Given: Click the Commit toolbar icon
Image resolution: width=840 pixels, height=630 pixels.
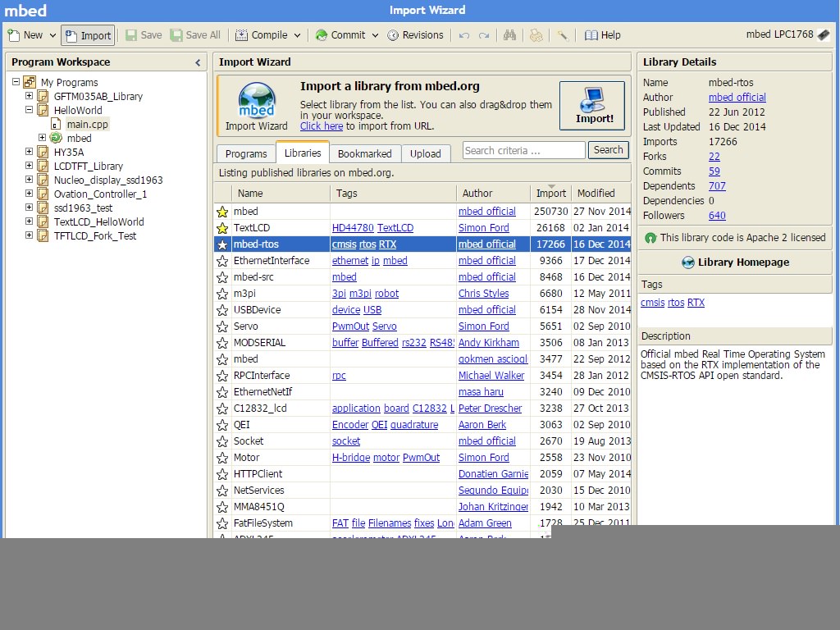Looking at the screenshot, I should tap(322, 35).
